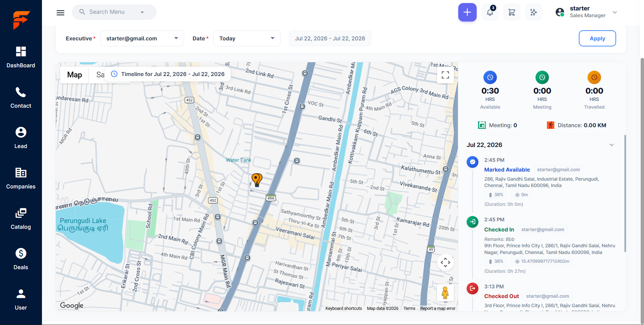Open the map Terms link
Screen dimensions: 644x325
pos(409,309)
